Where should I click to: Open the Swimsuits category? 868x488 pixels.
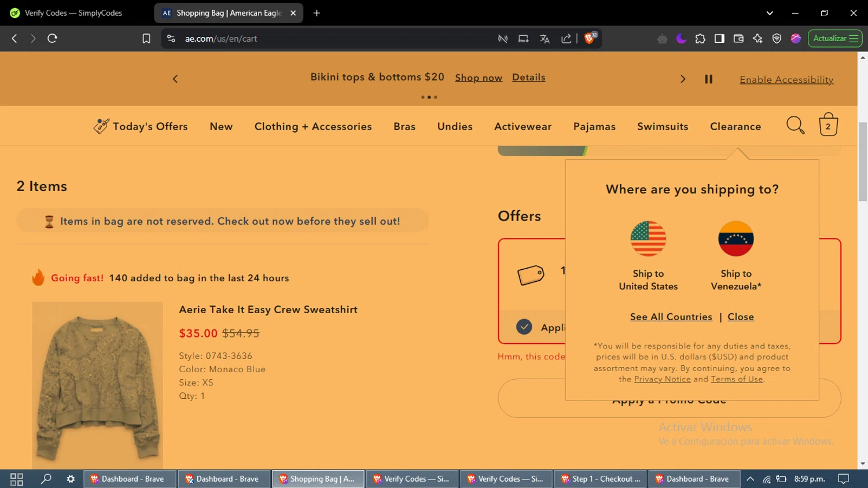663,126
